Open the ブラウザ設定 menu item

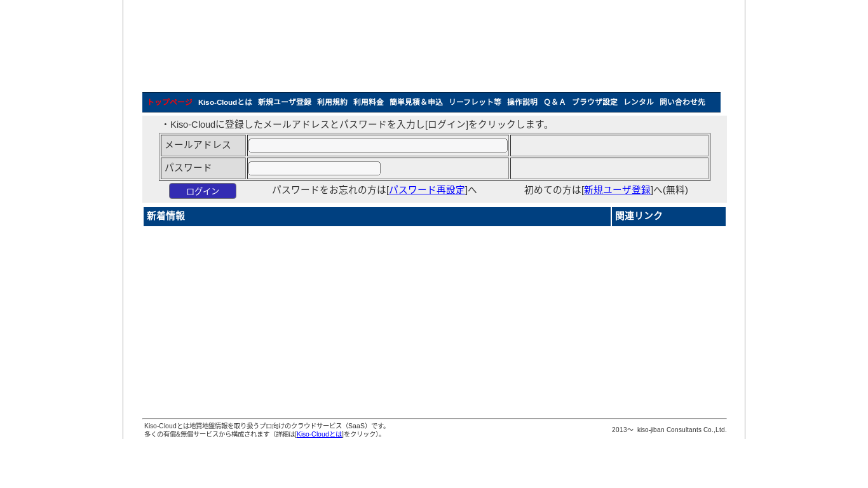tap(595, 102)
